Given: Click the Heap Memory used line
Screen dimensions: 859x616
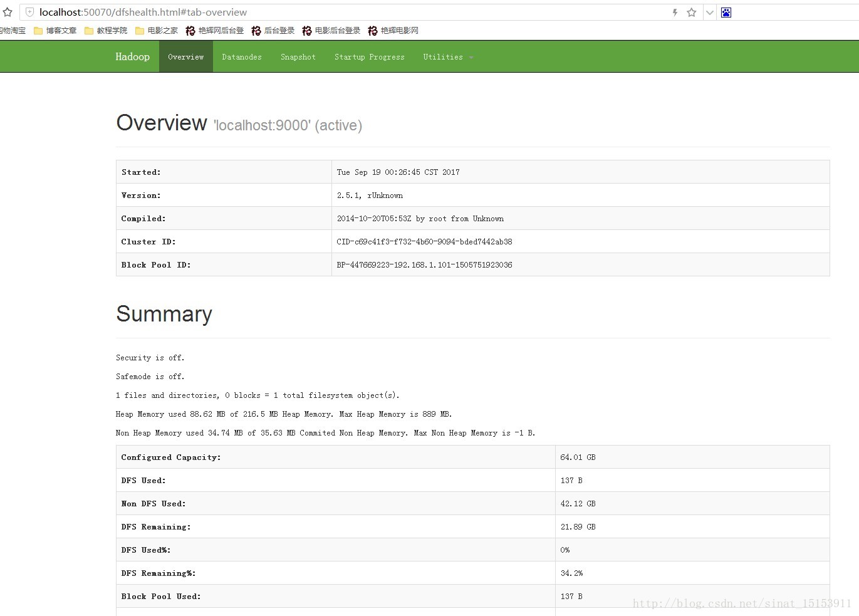Looking at the screenshot, I should [284, 414].
